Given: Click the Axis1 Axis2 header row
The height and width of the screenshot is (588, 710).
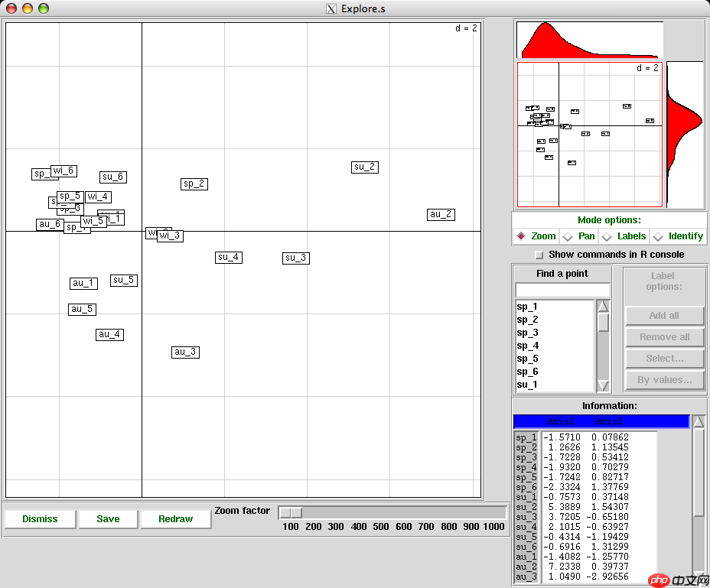Looking at the screenshot, I should click(601, 421).
